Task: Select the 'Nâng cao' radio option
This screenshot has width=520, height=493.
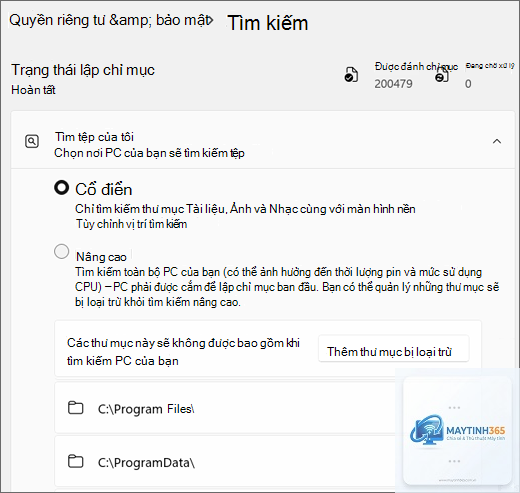Action: point(62,251)
